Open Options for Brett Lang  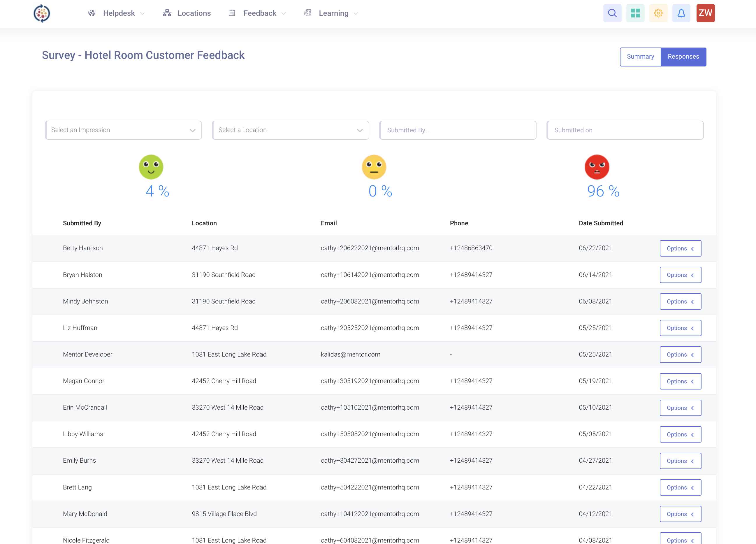pos(680,487)
